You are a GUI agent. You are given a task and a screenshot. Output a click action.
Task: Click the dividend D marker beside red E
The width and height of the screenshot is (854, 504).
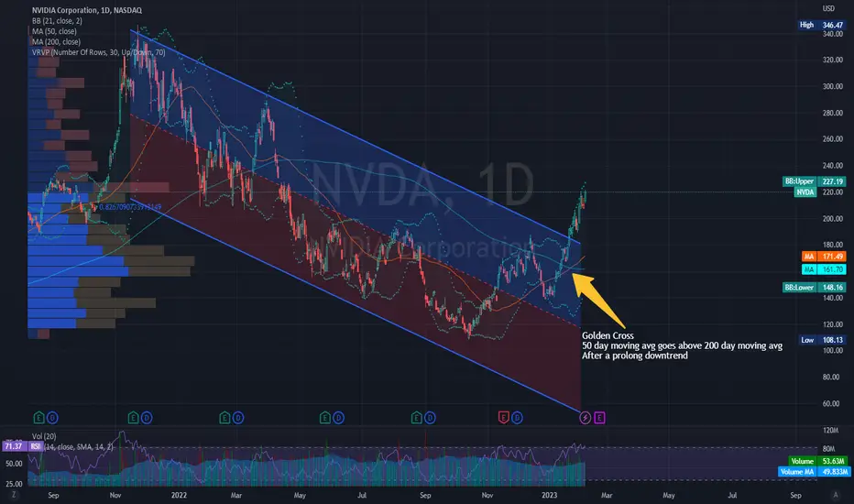[517, 418]
